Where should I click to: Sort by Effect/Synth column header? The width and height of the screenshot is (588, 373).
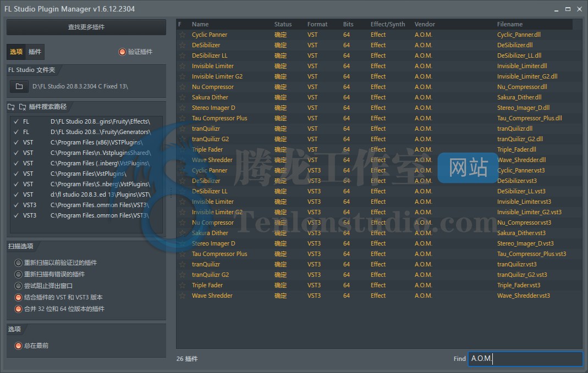coord(388,24)
